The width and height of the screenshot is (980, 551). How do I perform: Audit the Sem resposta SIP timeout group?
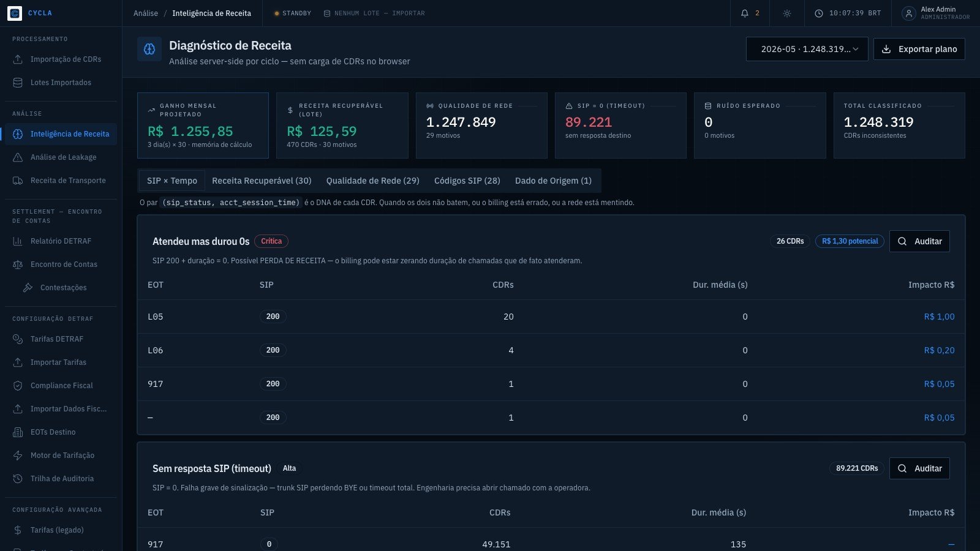(919, 468)
